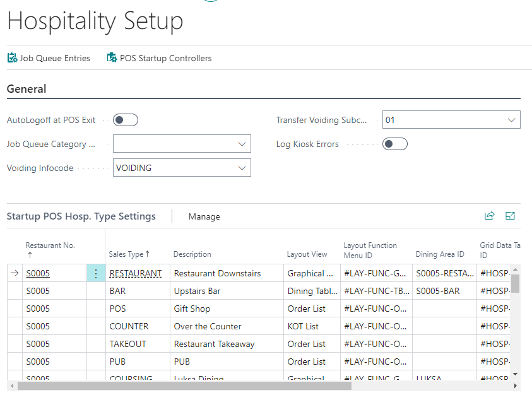Viewport: 532px width, 412px height.
Task: Toggle AutoLogoff at POS Exit switch
Action: [x=125, y=120]
